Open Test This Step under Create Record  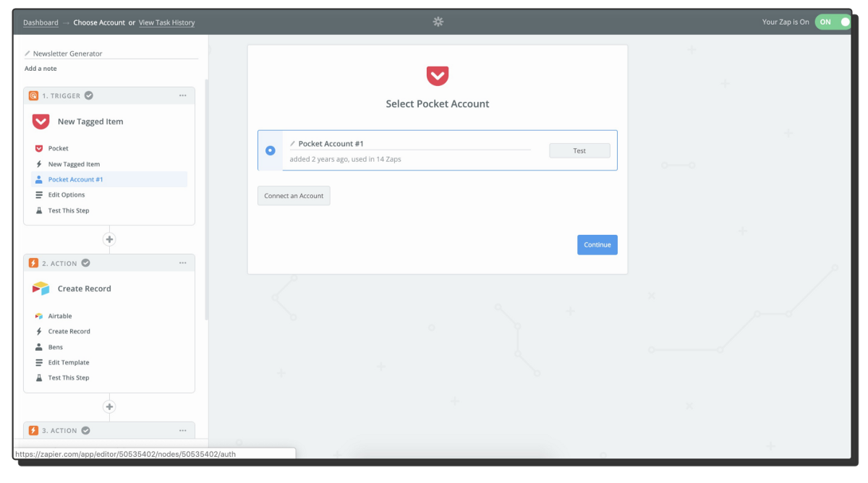coord(109,377)
